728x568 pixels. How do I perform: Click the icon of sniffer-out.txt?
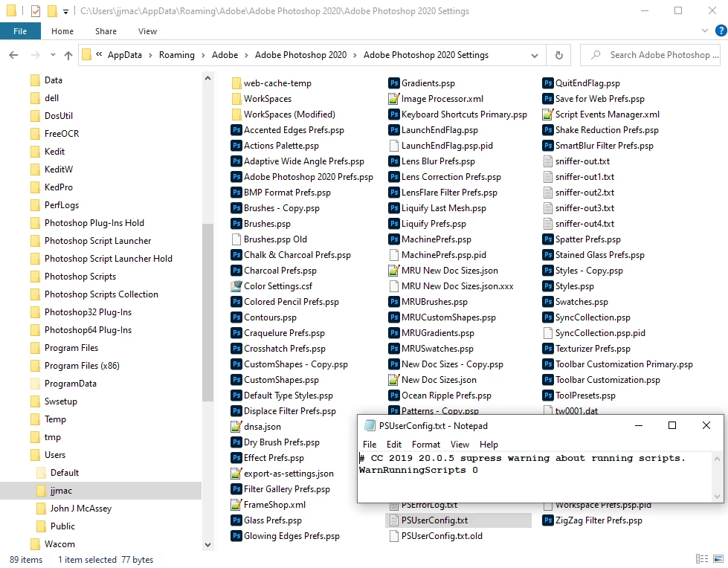click(548, 161)
